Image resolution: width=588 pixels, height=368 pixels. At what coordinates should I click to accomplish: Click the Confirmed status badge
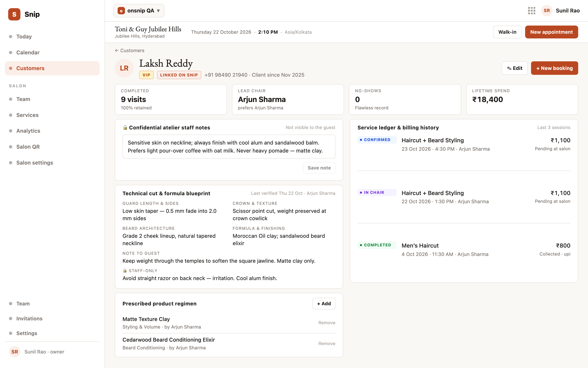[377, 140]
